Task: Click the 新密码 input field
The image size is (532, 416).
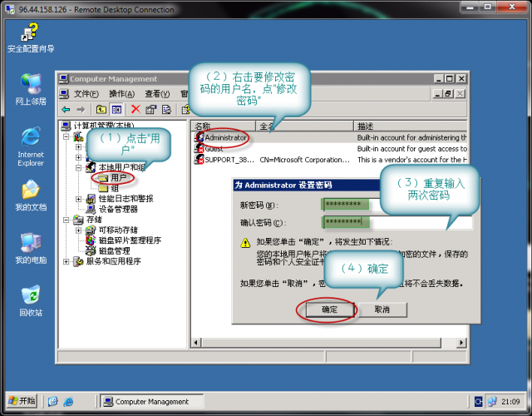Action: pos(352,205)
